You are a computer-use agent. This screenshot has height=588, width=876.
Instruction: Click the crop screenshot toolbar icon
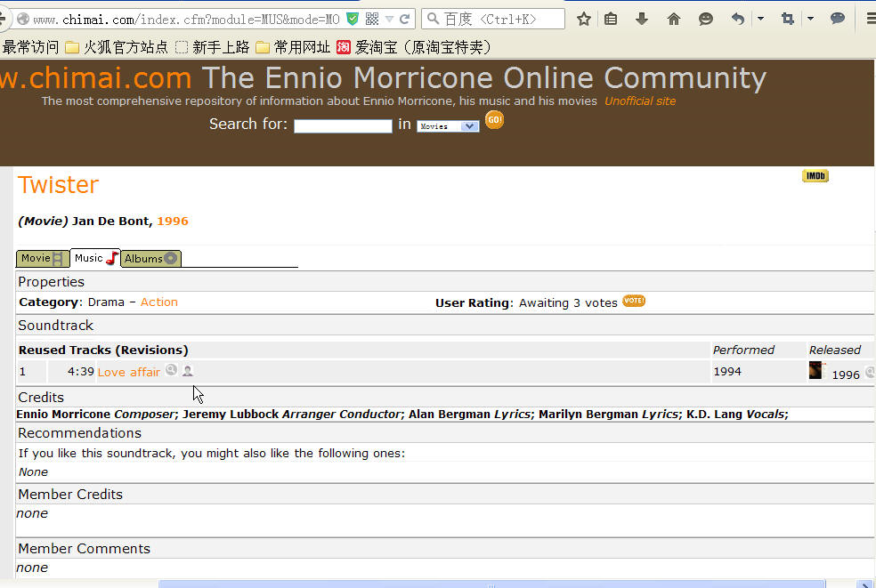pyautogui.click(x=788, y=19)
